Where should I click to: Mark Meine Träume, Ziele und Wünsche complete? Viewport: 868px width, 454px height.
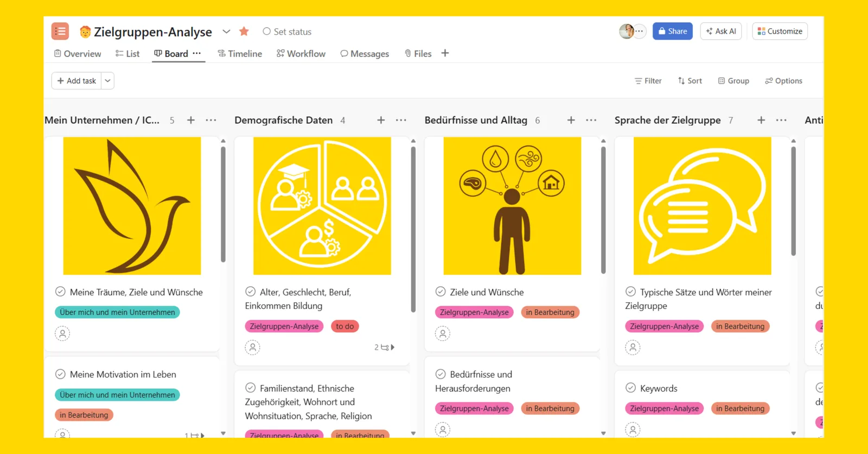(x=60, y=292)
